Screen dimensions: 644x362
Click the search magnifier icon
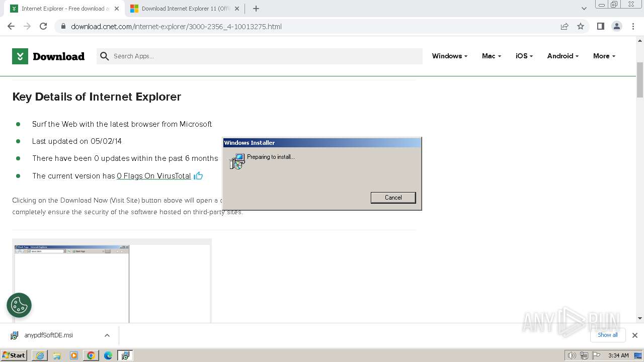click(104, 56)
